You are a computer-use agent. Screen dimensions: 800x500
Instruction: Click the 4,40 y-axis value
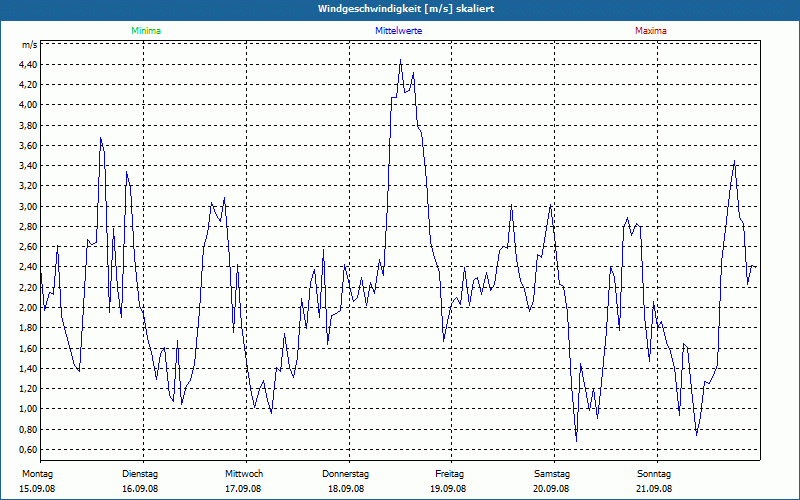tap(29, 64)
